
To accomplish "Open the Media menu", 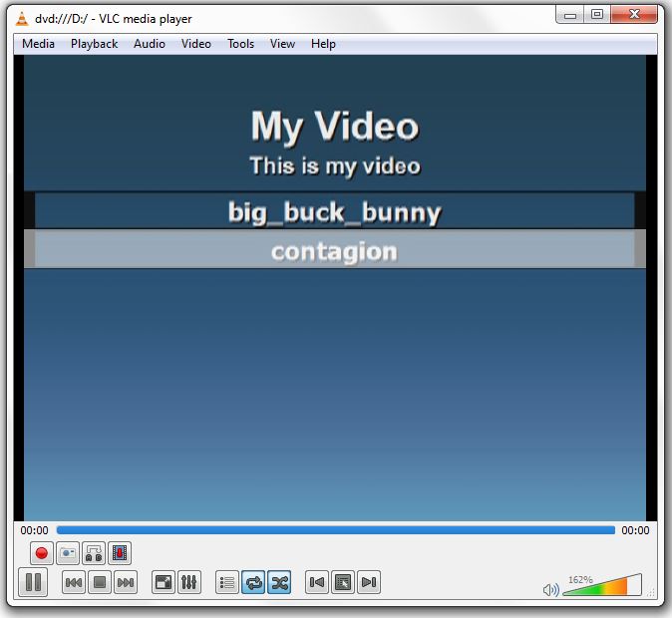I will point(38,44).
